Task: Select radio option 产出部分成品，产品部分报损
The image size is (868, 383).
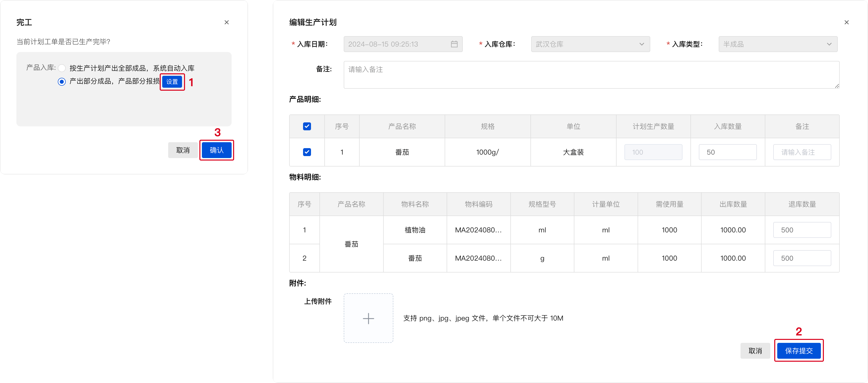Action: [62, 82]
